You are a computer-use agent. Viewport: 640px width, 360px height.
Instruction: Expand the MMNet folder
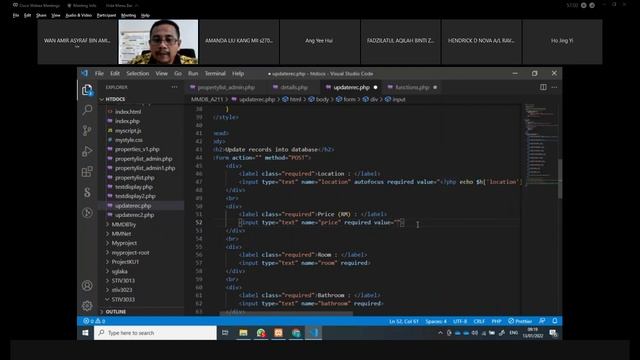121,234
